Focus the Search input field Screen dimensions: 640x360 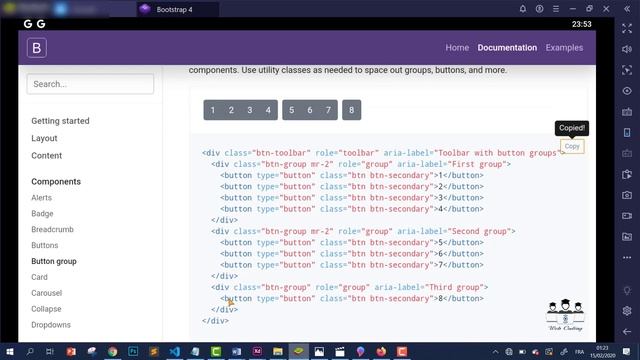point(90,84)
